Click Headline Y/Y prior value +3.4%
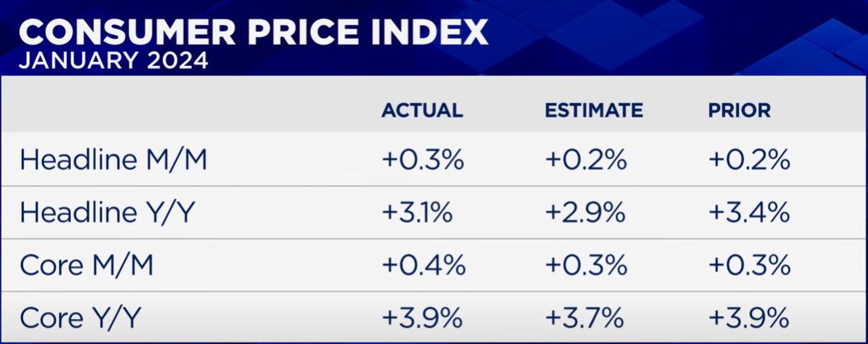Screen dimensions: 868x344 pyautogui.click(x=748, y=213)
